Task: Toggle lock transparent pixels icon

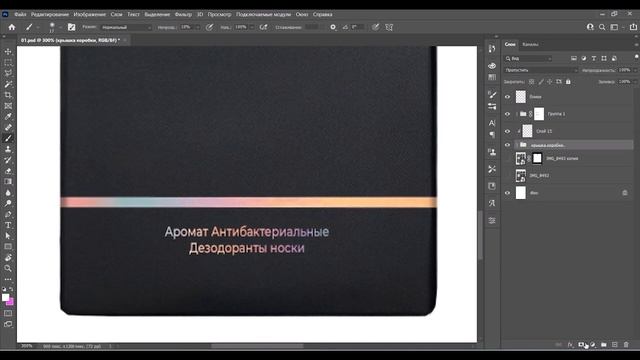Action: point(531,82)
